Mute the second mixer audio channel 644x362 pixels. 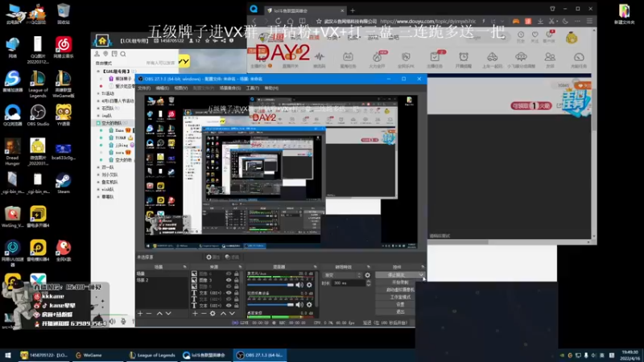tap(299, 305)
